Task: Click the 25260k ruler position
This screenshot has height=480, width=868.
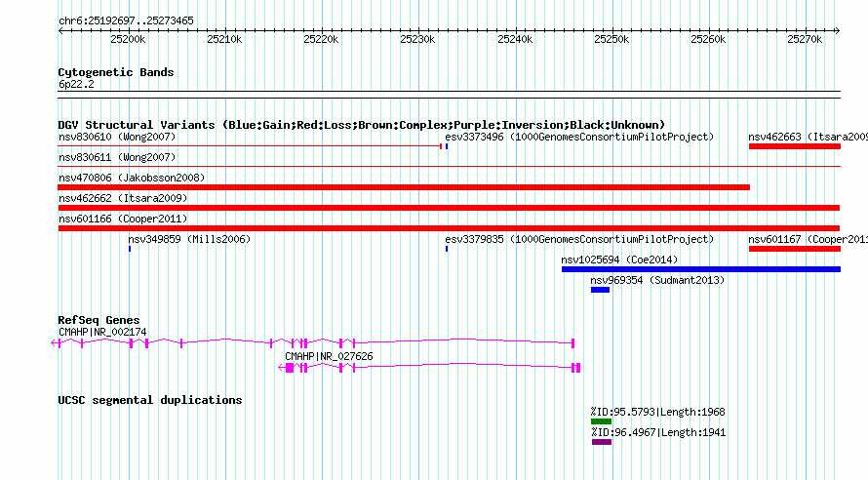Action: [x=708, y=39]
